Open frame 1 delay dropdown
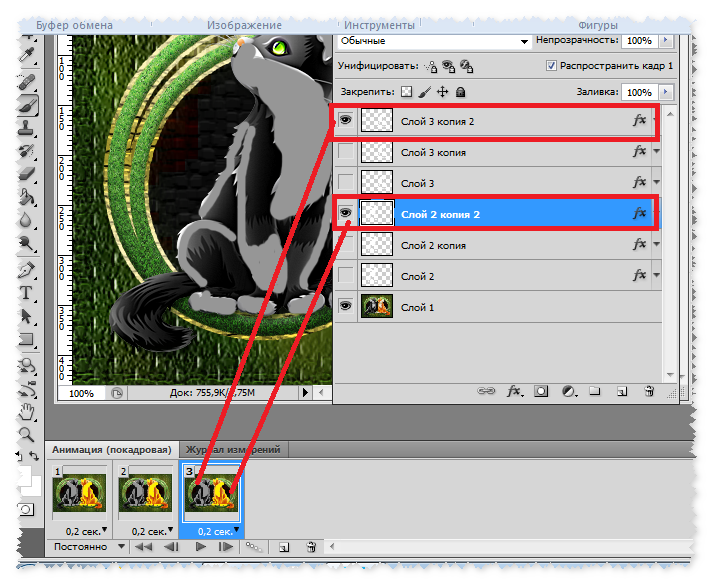The width and height of the screenshot is (713, 585). (105, 530)
